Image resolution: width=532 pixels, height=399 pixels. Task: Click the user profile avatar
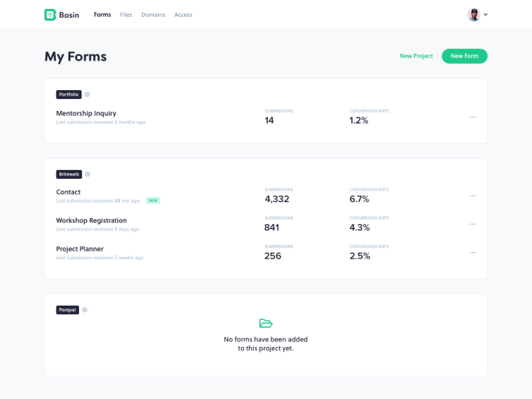point(474,14)
